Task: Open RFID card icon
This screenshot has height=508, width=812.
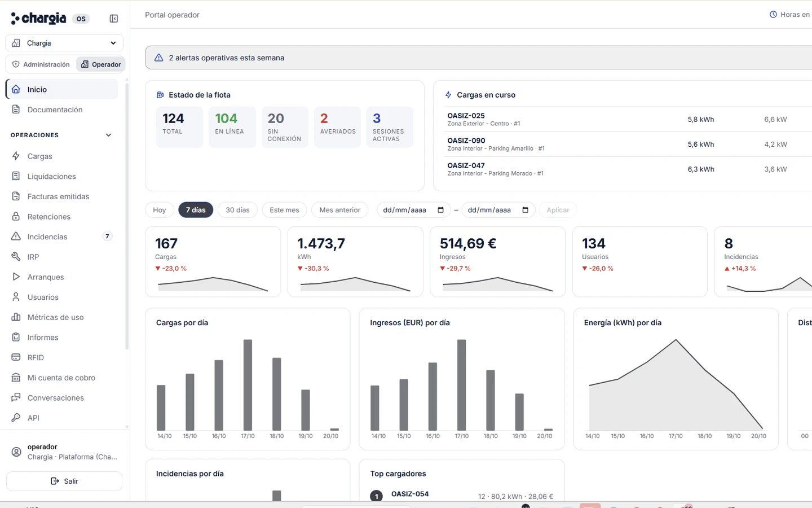Action: (x=16, y=357)
